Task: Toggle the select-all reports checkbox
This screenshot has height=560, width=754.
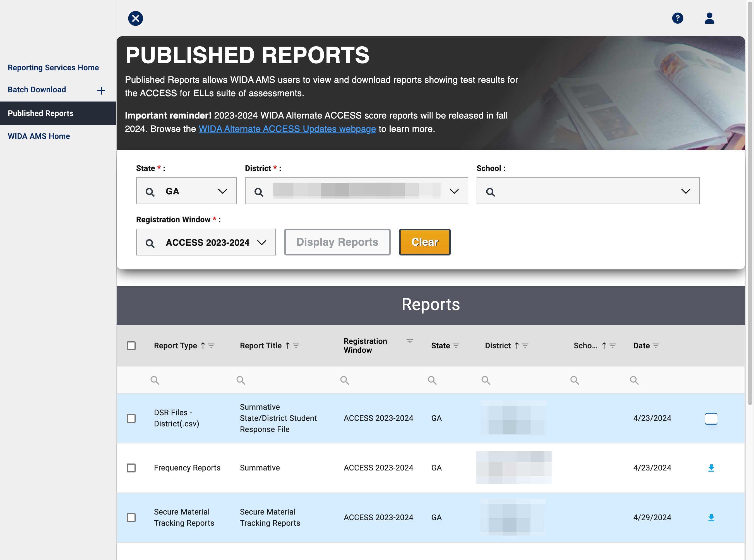Action: tap(131, 346)
